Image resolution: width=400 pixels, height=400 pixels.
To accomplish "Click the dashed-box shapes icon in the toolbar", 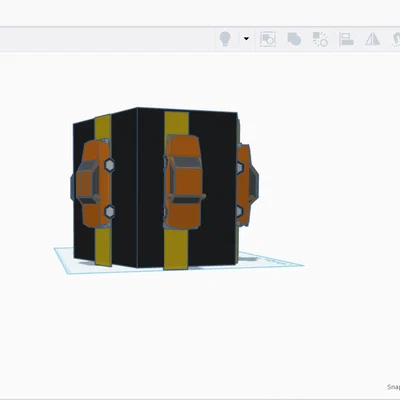I will 268,39.
